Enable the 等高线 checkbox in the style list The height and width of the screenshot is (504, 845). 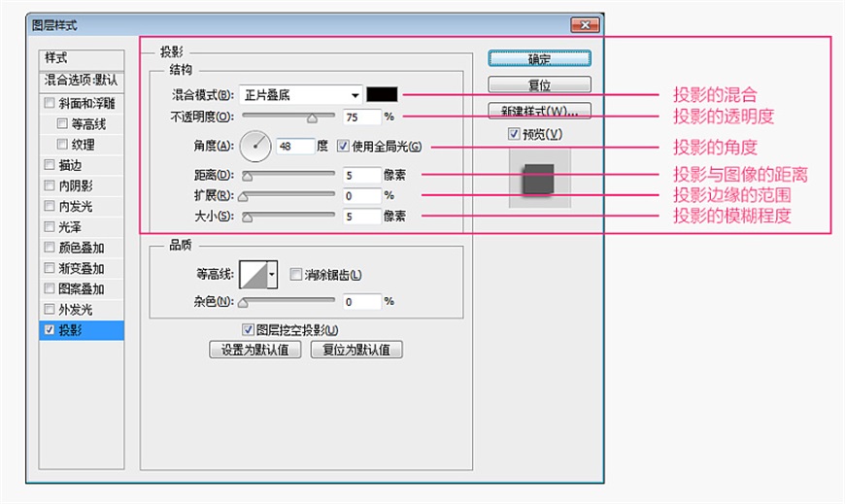coord(62,123)
